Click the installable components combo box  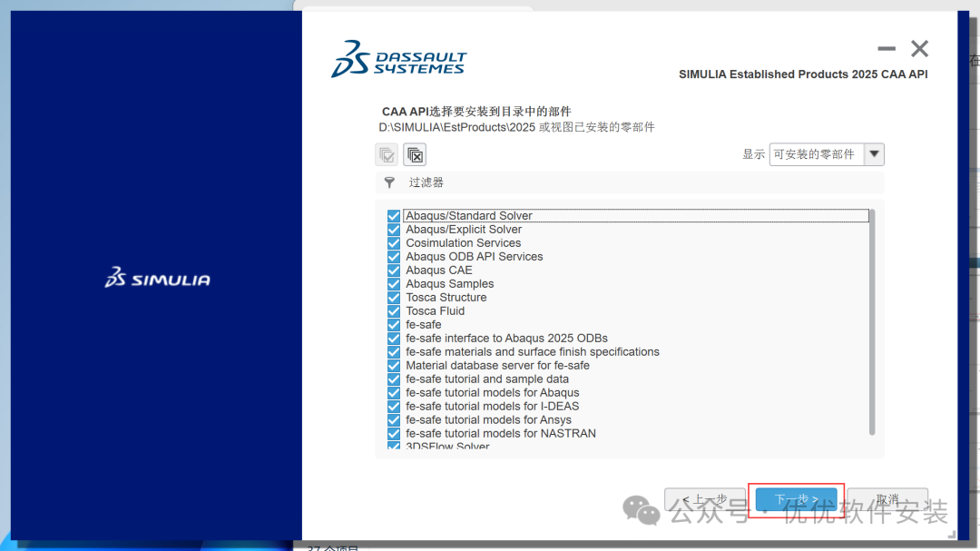[x=816, y=154]
